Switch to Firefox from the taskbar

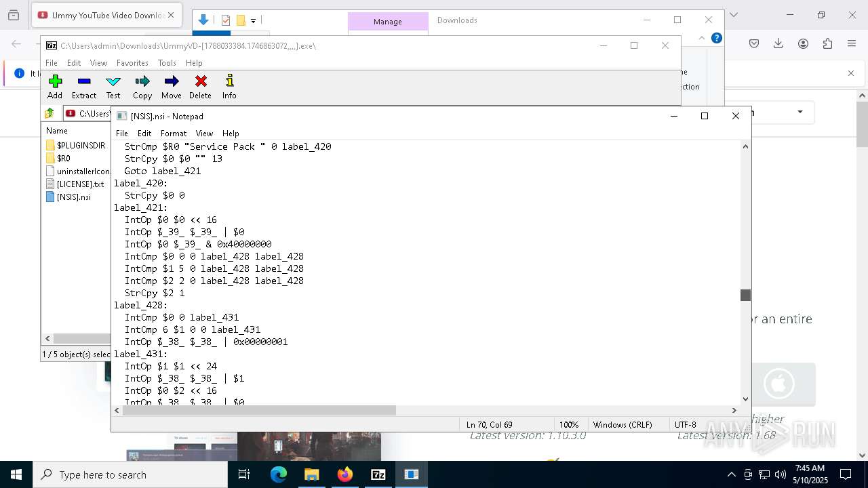[345, 474]
